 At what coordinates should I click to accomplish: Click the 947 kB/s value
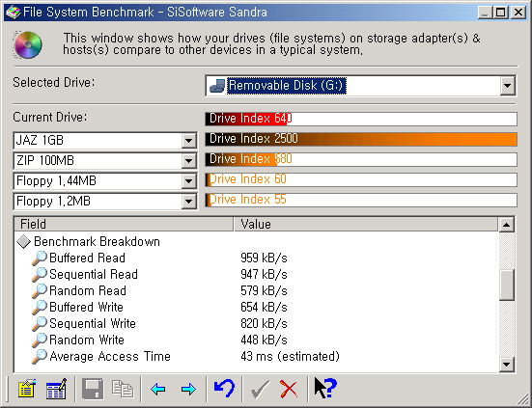[x=264, y=275]
